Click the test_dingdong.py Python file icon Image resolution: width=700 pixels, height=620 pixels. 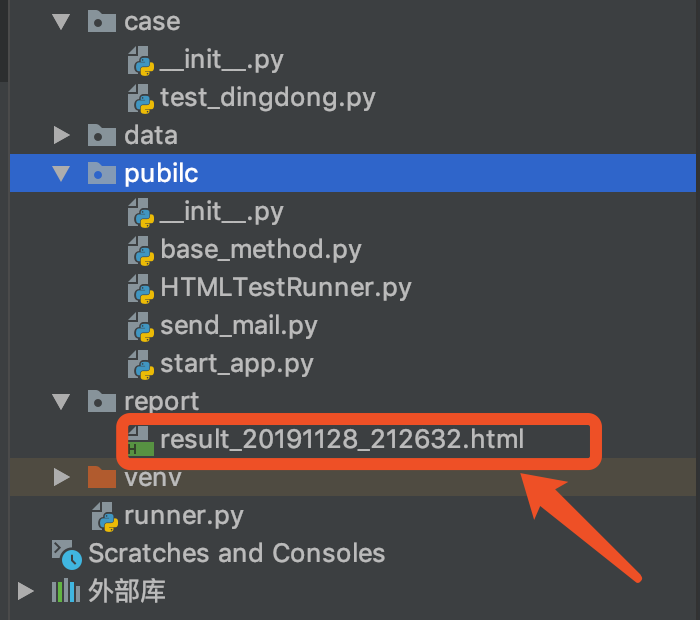(x=140, y=98)
